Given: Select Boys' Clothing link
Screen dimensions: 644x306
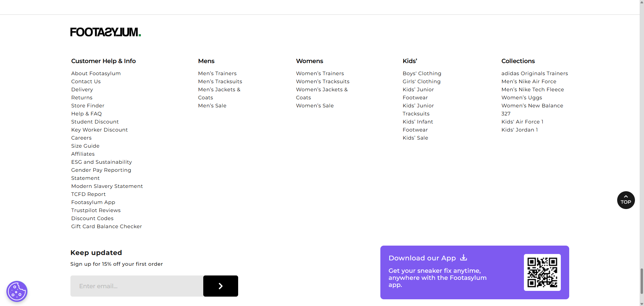Looking at the screenshot, I should click(422, 73).
